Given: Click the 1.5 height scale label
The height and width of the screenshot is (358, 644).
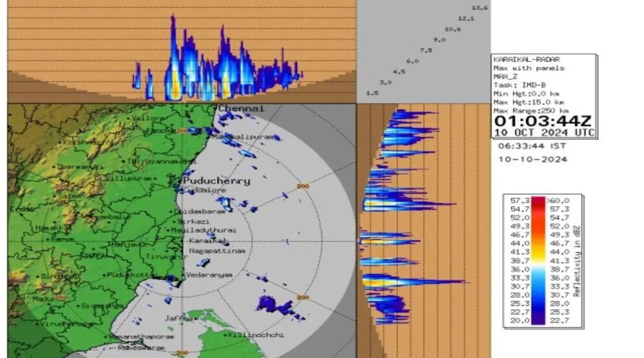Looking at the screenshot, I should click(372, 93).
